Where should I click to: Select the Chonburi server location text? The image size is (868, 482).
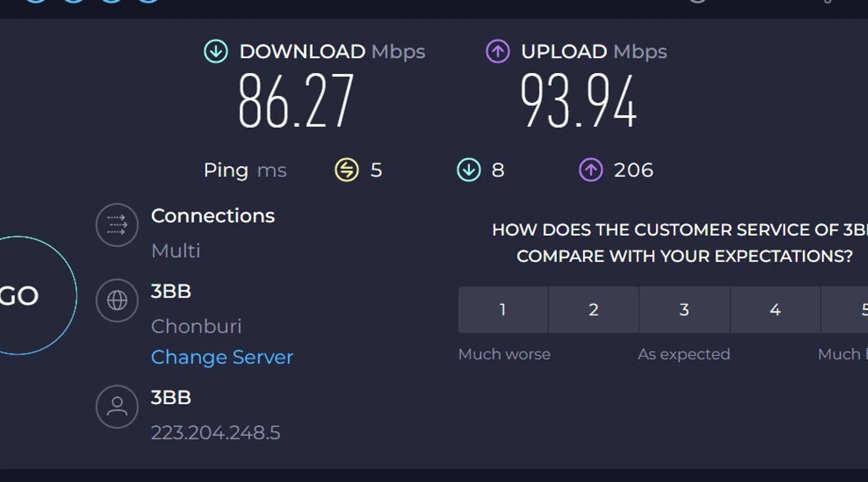(196, 326)
